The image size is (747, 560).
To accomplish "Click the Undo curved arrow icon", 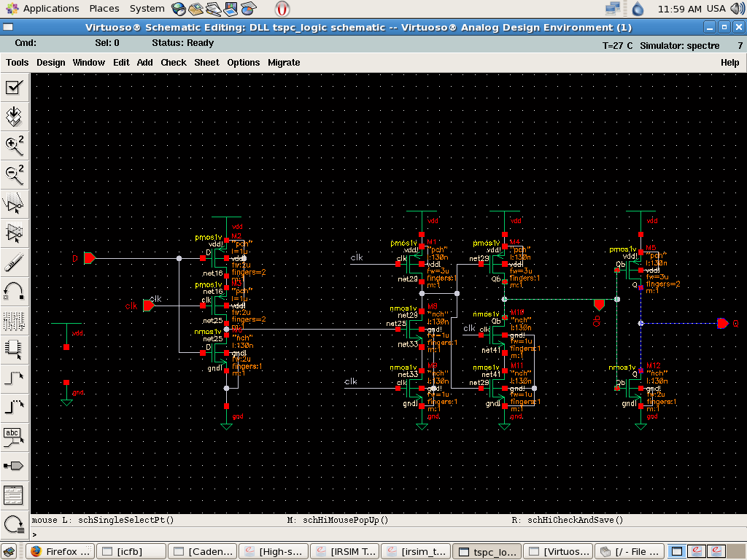I will coord(15,291).
